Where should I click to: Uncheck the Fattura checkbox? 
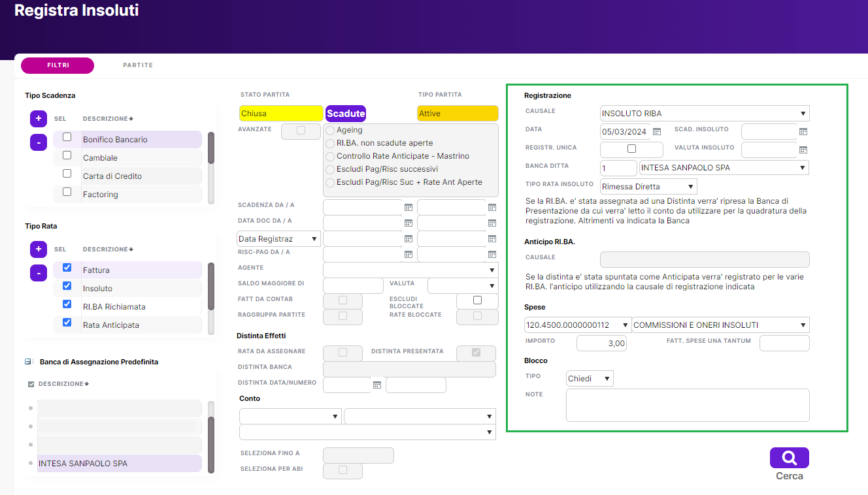point(67,268)
